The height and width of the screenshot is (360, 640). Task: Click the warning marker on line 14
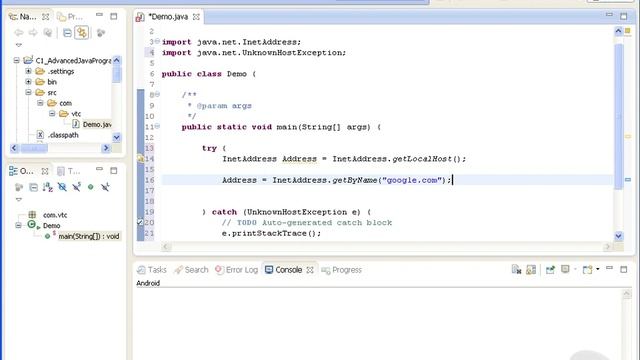pyautogui.click(x=140, y=158)
